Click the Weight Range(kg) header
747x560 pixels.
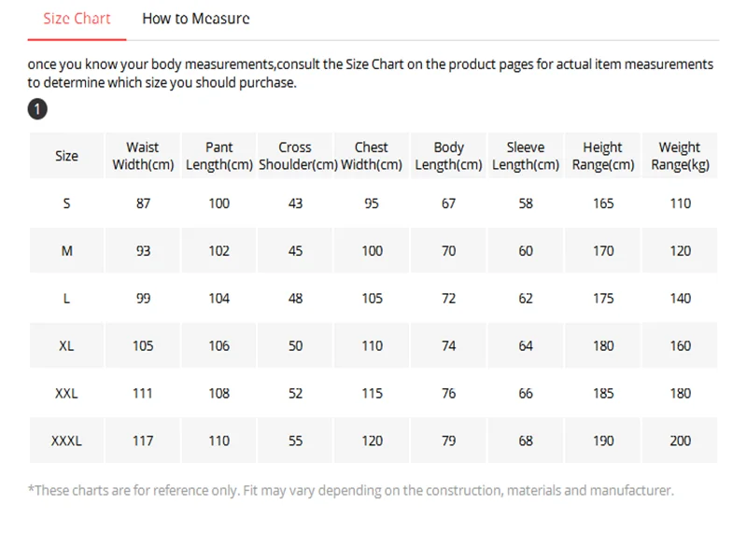click(x=680, y=156)
